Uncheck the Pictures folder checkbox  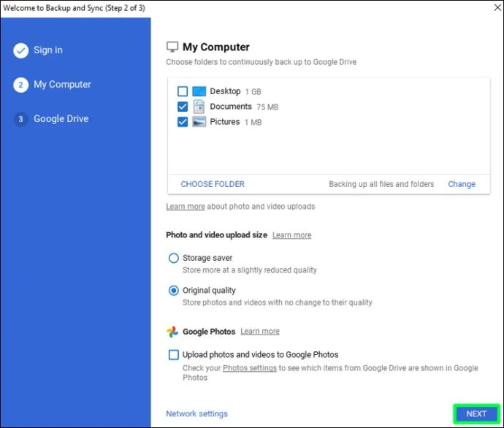tap(183, 122)
